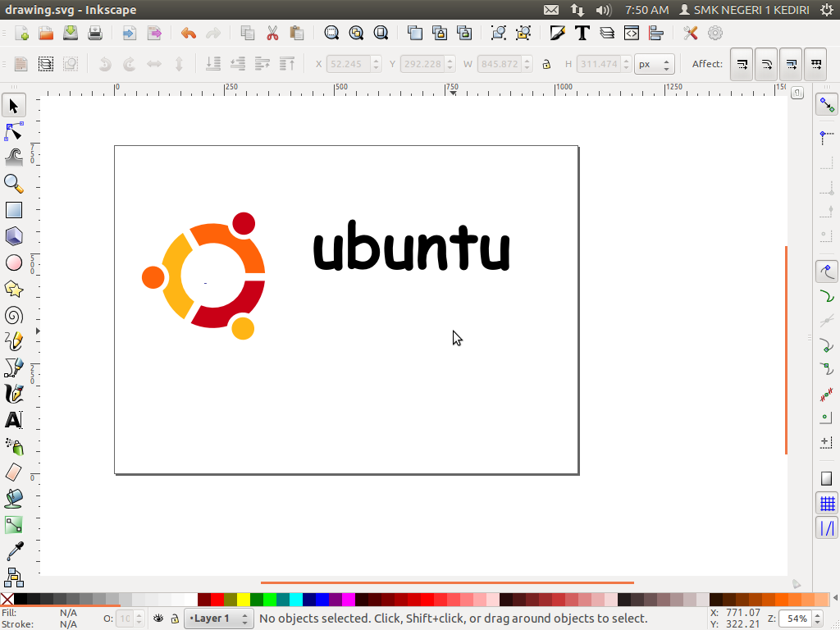Toggle snap to grids
The width and height of the screenshot is (840, 630).
827,503
